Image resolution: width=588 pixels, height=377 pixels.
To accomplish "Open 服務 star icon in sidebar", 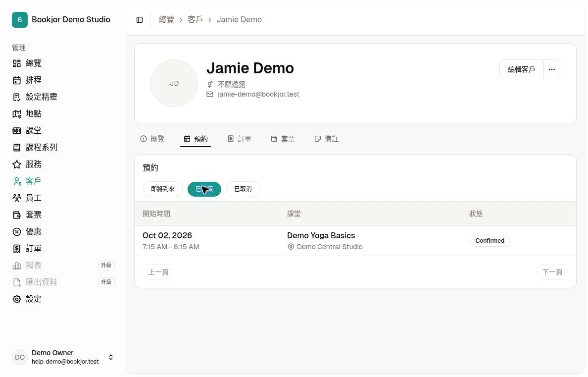I will [x=16, y=164].
